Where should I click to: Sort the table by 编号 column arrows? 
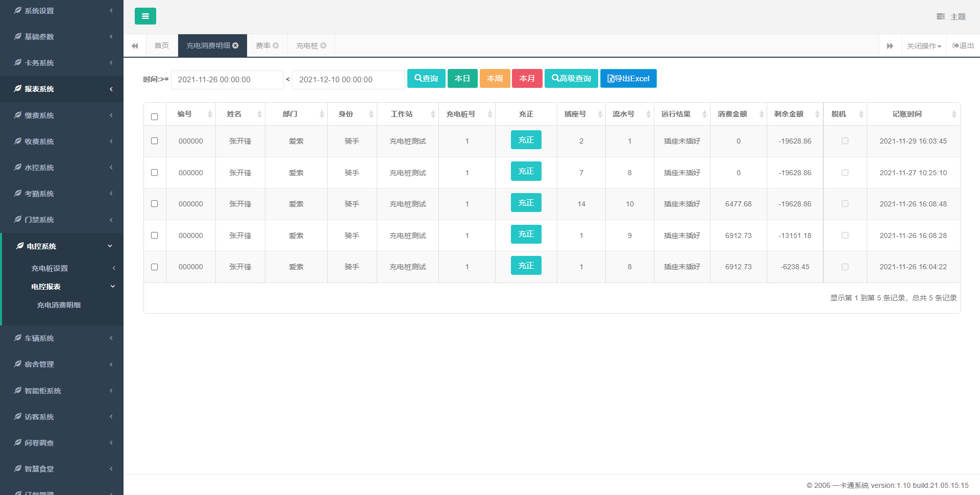tap(210, 114)
